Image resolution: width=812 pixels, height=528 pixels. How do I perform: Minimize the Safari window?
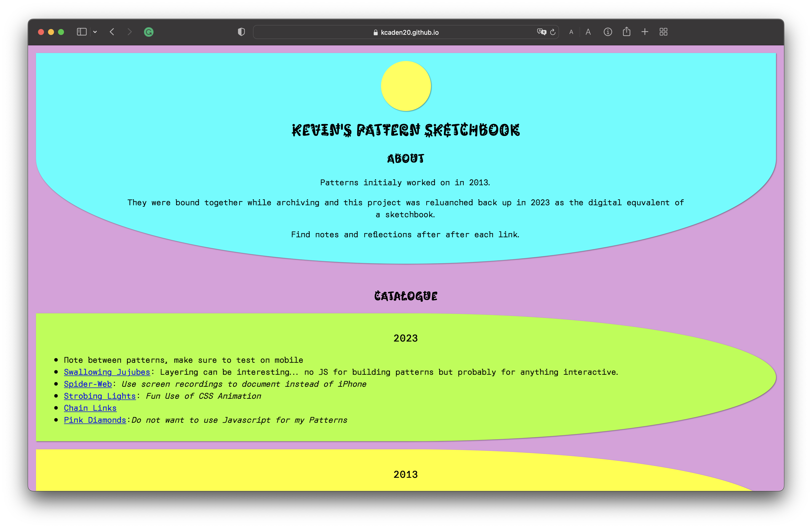point(51,32)
